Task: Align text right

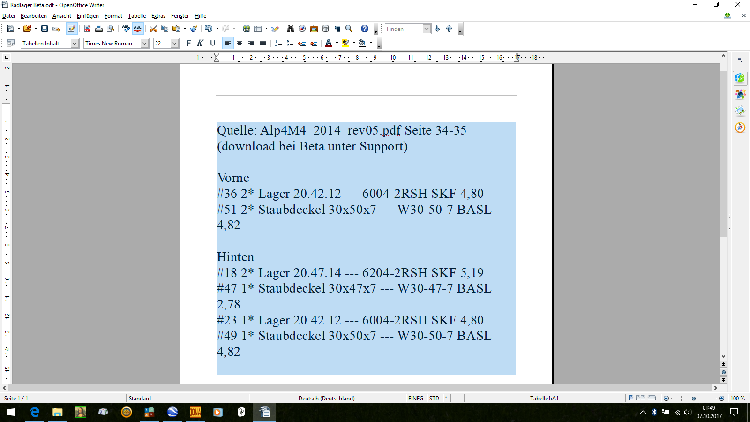Action: coord(251,43)
